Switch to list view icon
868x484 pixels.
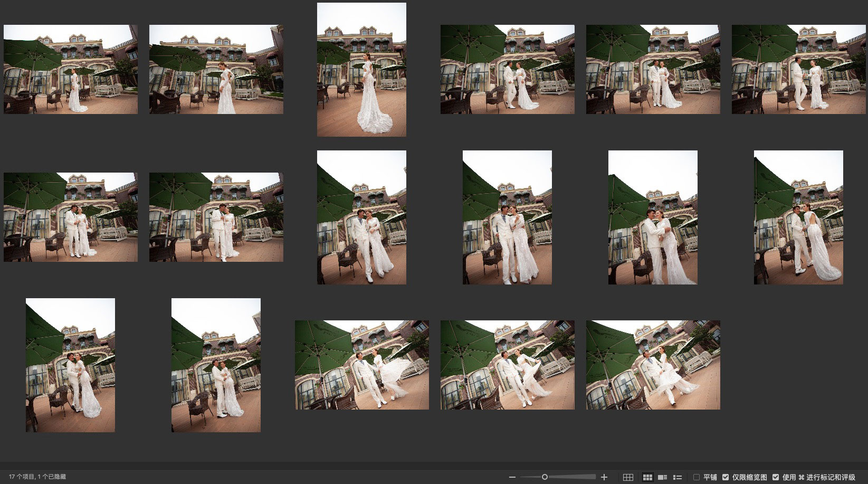coord(678,477)
